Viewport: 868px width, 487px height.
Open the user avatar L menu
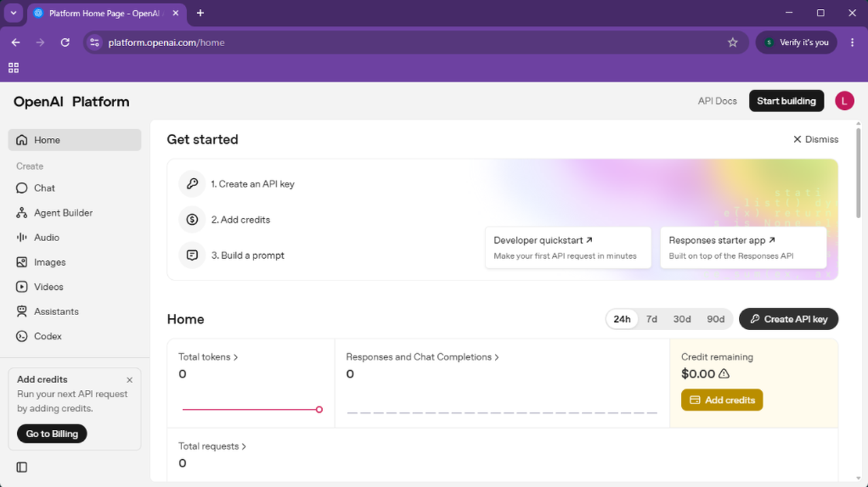[844, 101]
